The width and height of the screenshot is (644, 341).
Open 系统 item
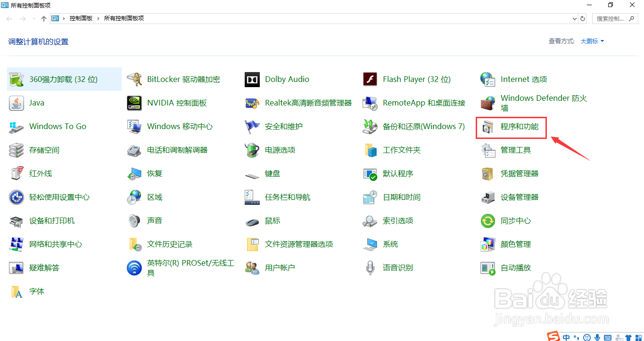click(x=390, y=244)
